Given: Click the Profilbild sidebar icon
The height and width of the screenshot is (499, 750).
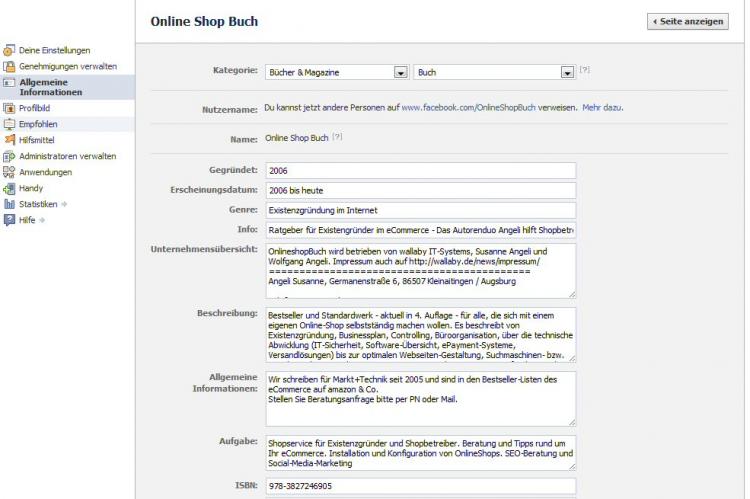Looking at the screenshot, I should click(9, 108).
